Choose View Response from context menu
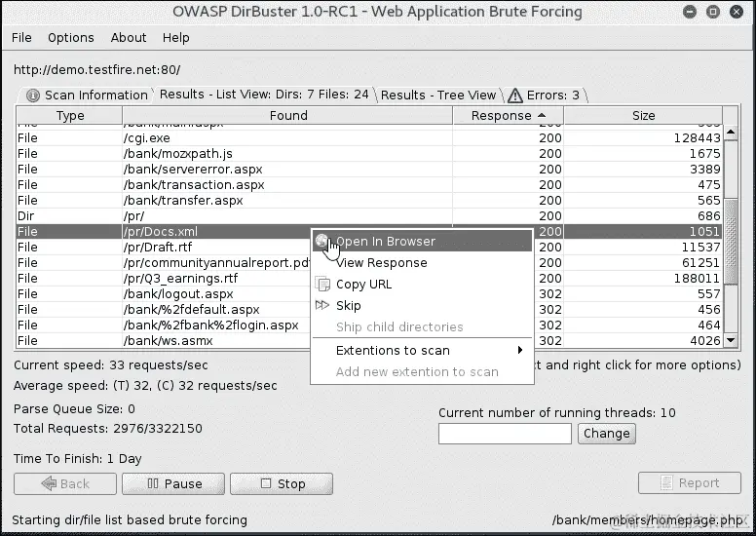 click(x=423, y=263)
